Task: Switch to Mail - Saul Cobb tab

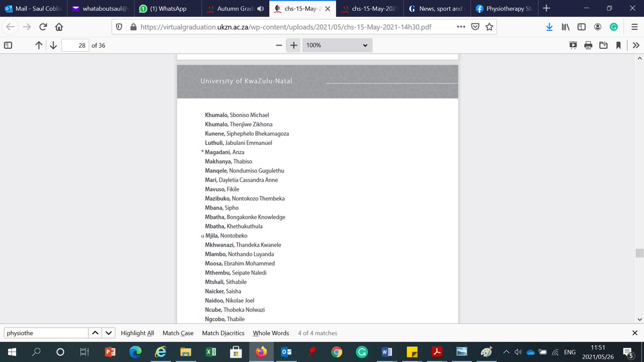Action: click(33, 9)
